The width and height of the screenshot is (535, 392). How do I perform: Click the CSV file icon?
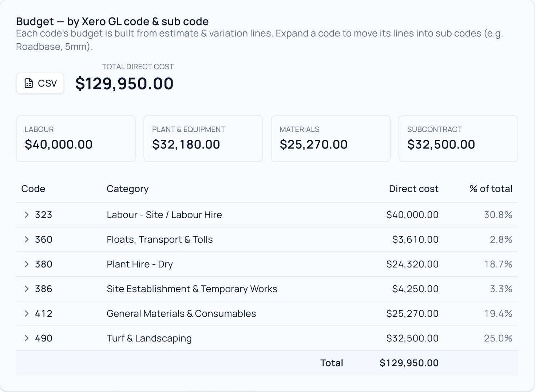coord(29,83)
